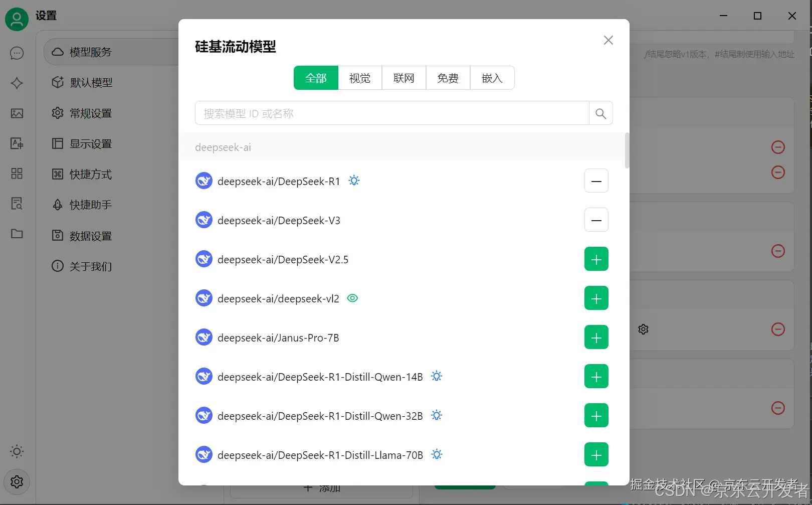The width and height of the screenshot is (812, 505).
Task: Click the settings gear in sidebar bottom
Action: [x=17, y=482]
